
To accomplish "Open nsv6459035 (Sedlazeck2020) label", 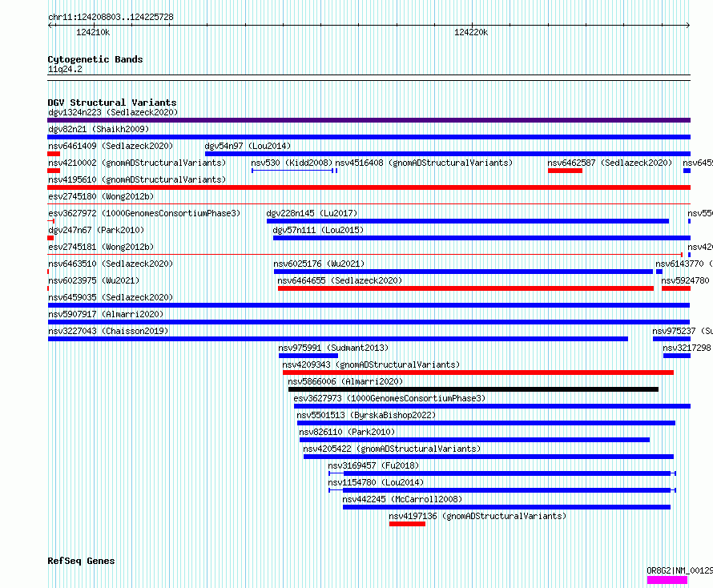I will click(x=111, y=297).
